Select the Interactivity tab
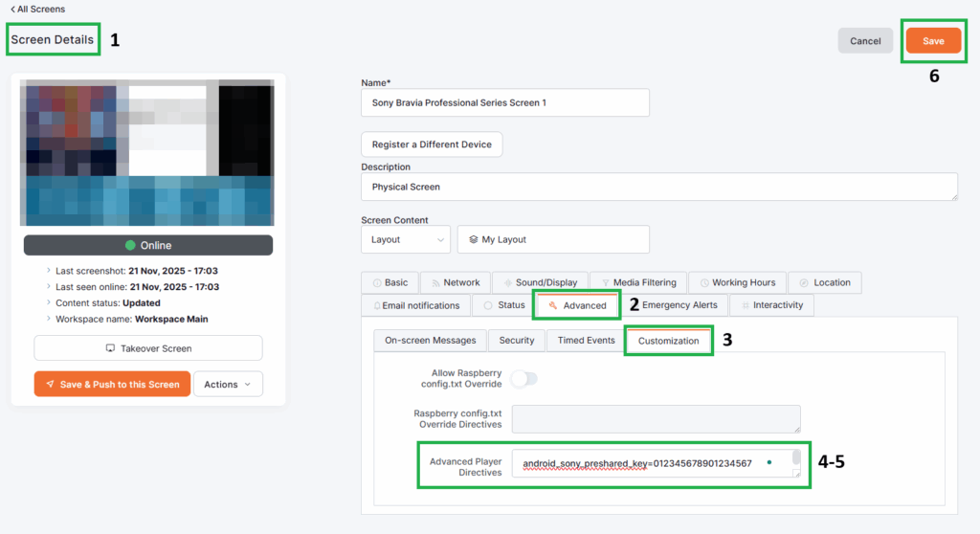 click(x=772, y=305)
